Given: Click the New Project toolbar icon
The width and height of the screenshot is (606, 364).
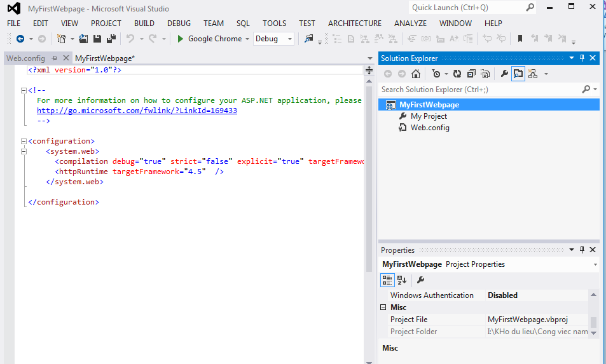Looking at the screenshot, I should pos(61,39).
